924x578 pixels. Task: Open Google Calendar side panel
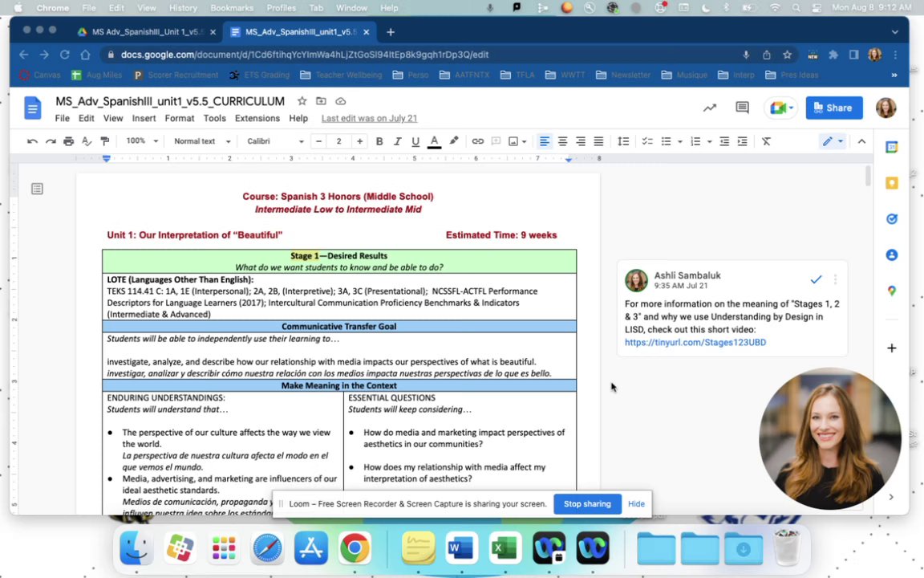click(892, 148)
